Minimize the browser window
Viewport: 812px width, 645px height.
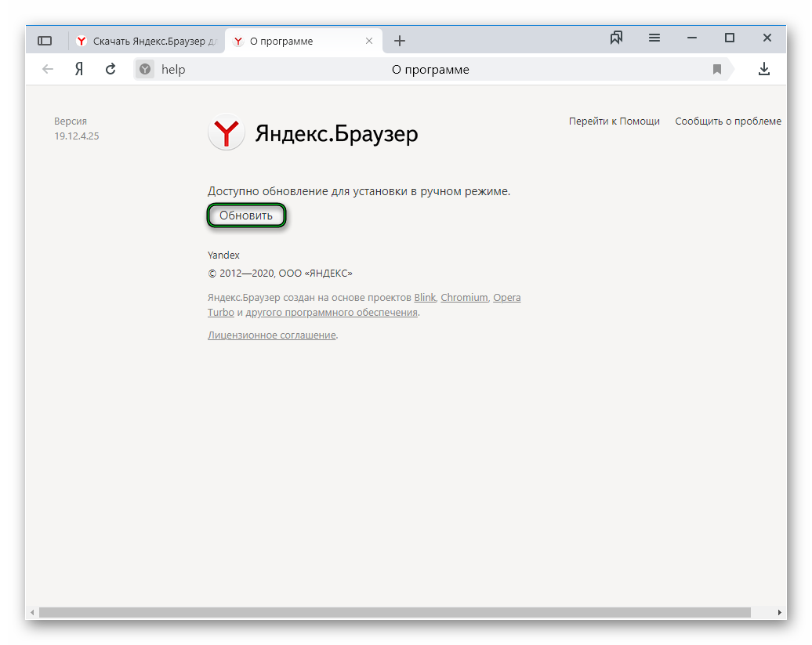[692, 38]
